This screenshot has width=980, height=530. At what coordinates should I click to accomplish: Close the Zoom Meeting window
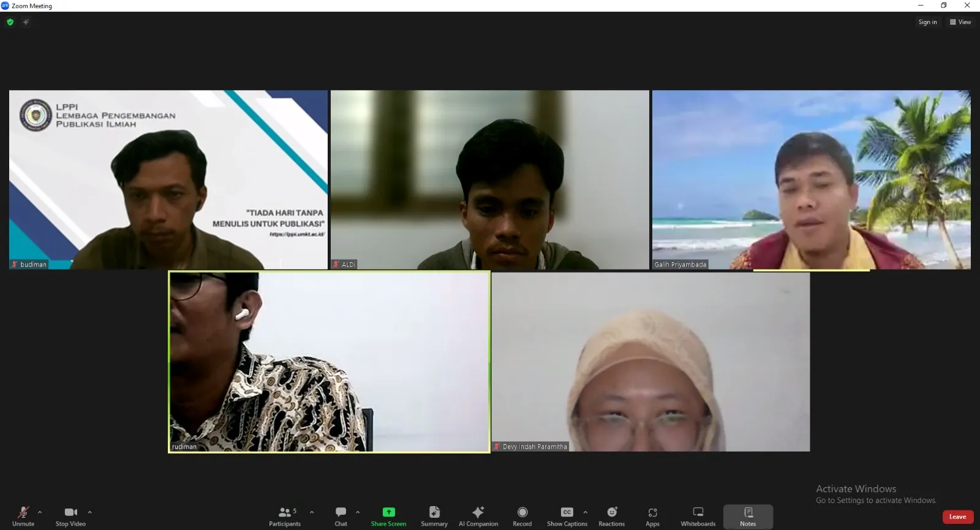967,6
